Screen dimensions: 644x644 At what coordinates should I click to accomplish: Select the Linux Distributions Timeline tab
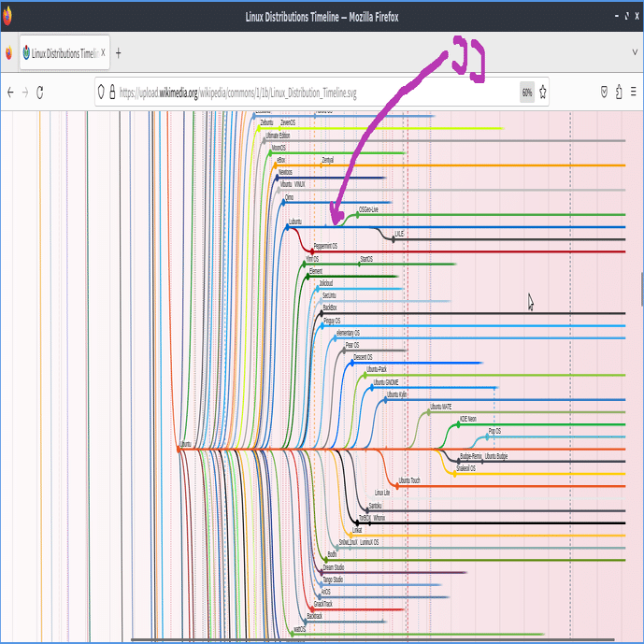point(64,53)
